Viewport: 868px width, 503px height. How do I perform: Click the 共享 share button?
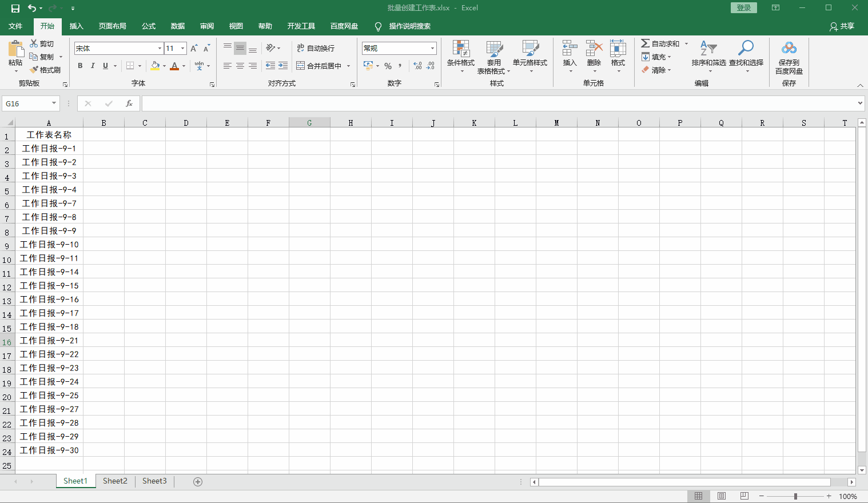coord(842,26)
